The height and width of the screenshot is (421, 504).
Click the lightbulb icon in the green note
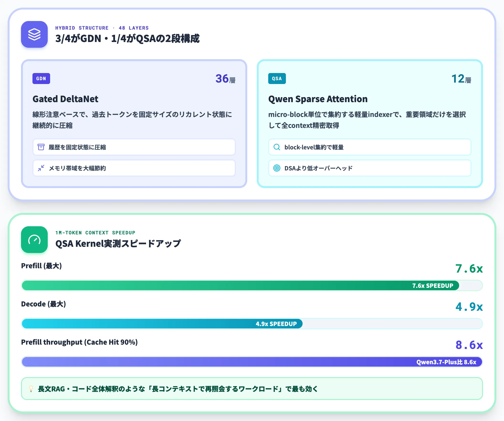tap(31, 389)
